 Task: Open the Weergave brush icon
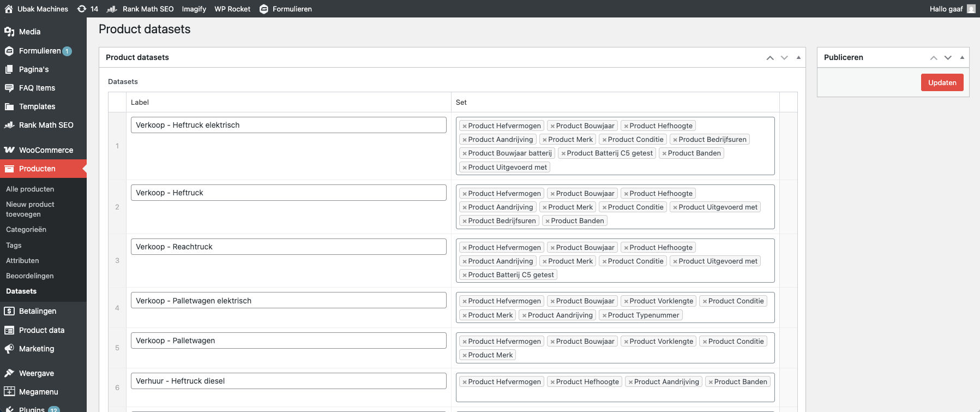pos(9,373)
